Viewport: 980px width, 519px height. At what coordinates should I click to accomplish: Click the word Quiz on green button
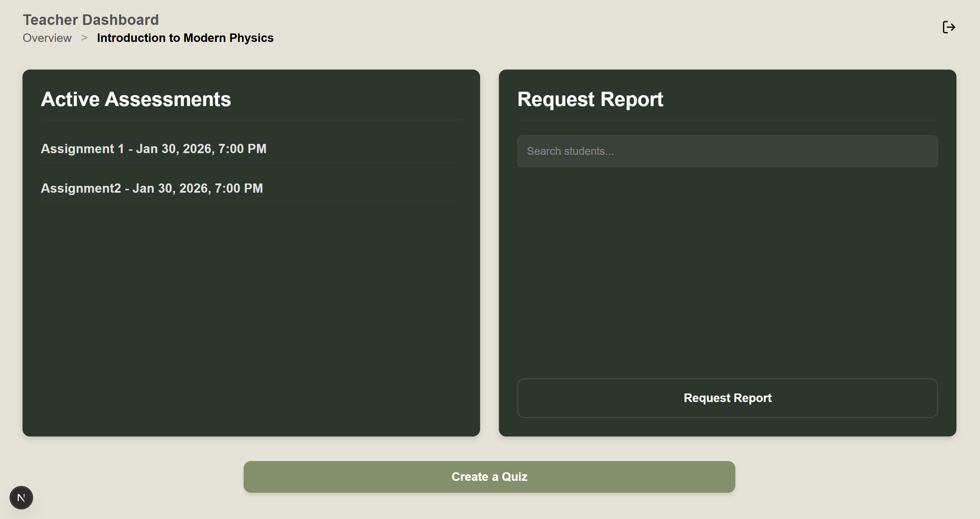pyautogui.click(x=514, y=477)
